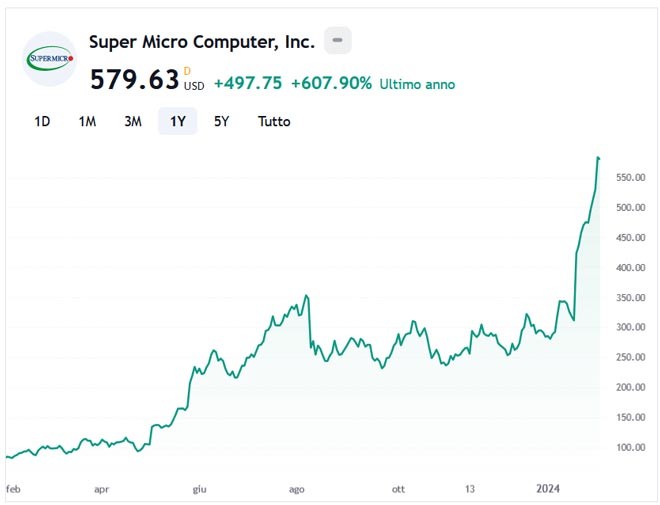Click the +607.90% percentage change
Screen dimensions: 660x505
[331, 84]
